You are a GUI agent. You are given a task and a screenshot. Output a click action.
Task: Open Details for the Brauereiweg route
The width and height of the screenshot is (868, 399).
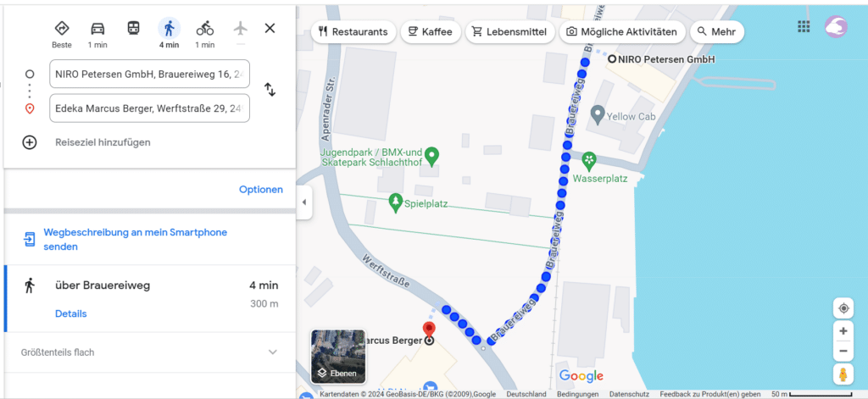(x=71, y=313)
